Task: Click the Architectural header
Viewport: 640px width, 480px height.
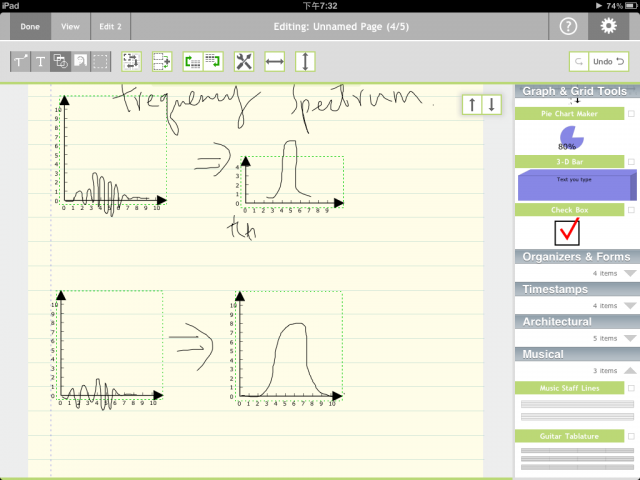Action: coord(576,322)
